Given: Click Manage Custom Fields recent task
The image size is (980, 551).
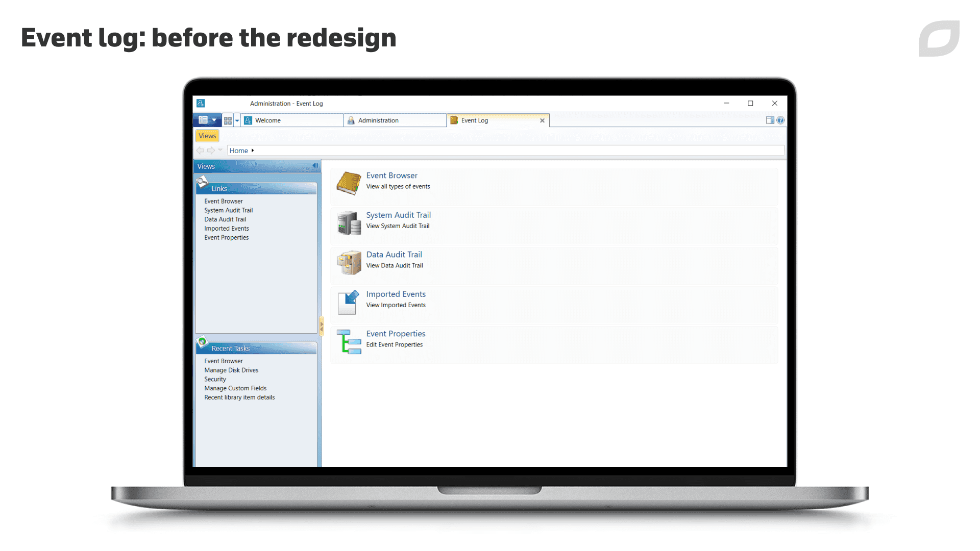Looking at the screenshot, I should 235,388.
